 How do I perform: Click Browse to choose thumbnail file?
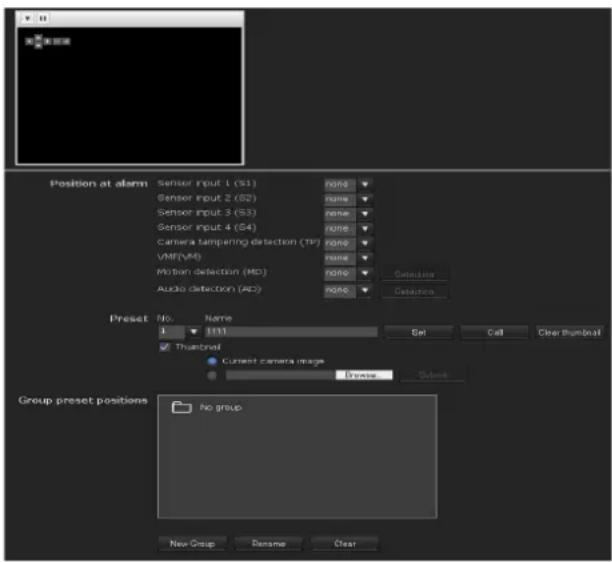(x=364, y=375)
